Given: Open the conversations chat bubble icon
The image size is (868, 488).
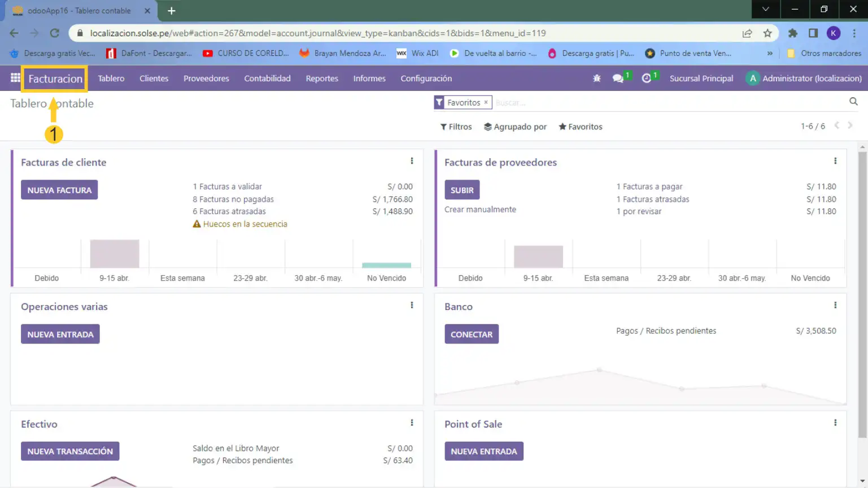Looking at the screenshot, I should (x=618, y=79).
